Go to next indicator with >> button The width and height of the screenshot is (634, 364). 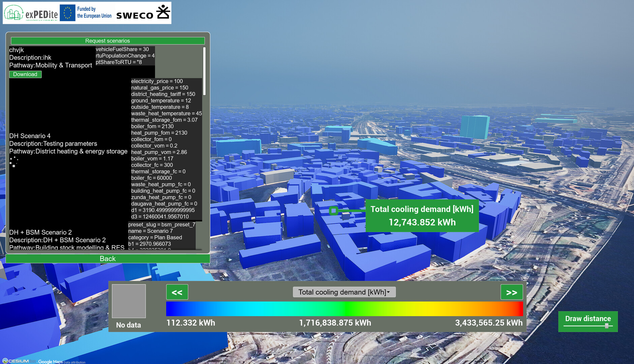(x=512, y=292)
